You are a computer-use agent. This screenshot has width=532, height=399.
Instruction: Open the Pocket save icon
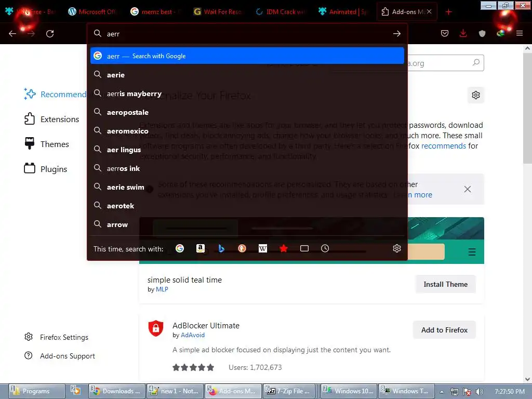[445, 33]
